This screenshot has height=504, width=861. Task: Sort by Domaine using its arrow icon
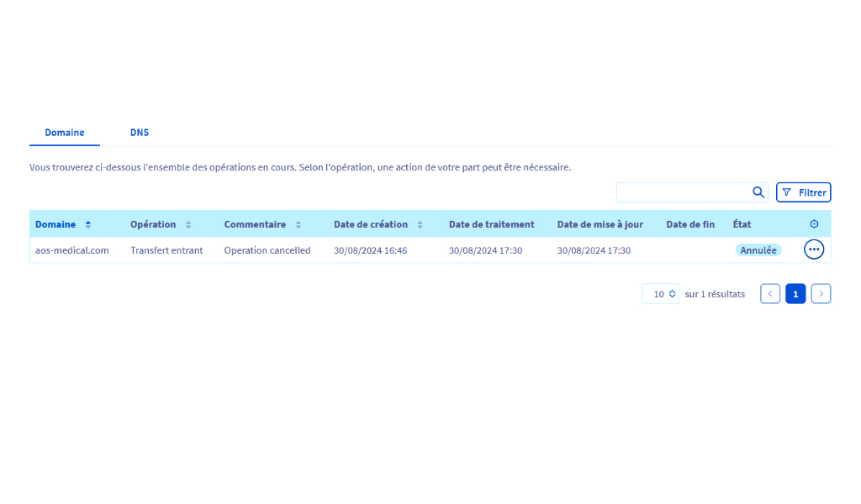(88, 224)
